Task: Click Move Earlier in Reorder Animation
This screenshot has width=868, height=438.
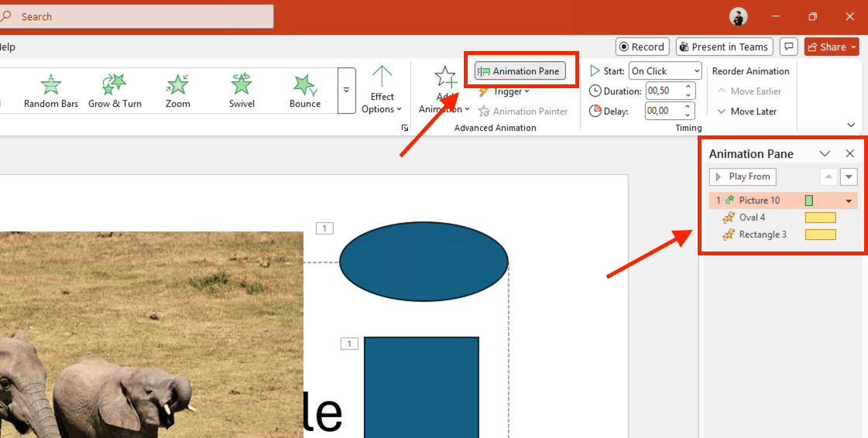Action: click(x=749, y=91)
